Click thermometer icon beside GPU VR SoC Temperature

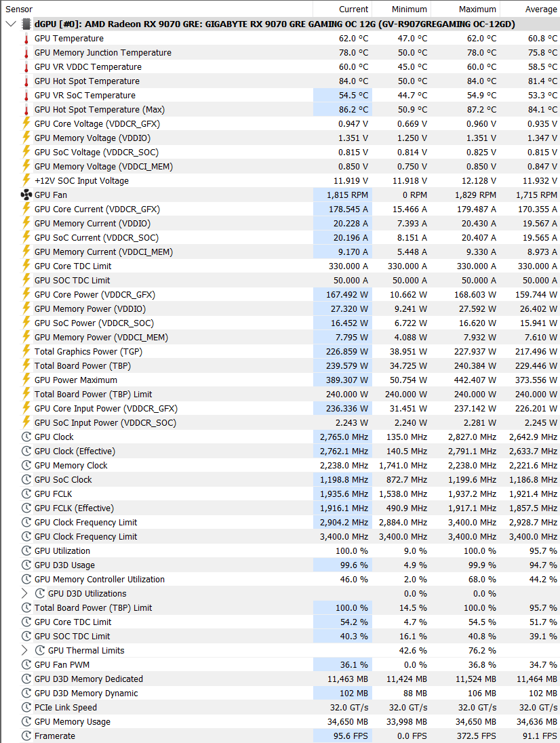26,95
